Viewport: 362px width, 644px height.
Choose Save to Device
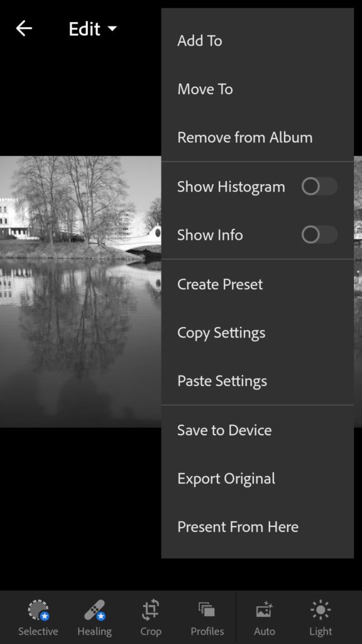(257, 430)
